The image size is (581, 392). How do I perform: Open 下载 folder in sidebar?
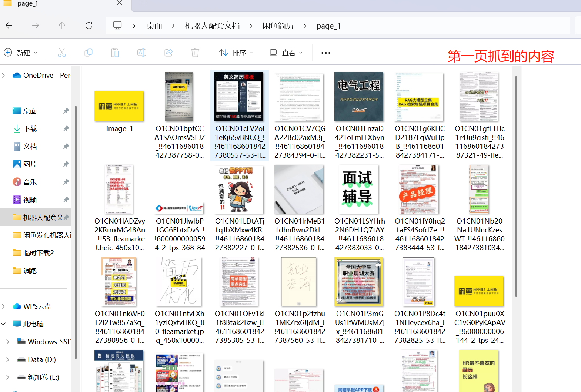pos(30,129)
